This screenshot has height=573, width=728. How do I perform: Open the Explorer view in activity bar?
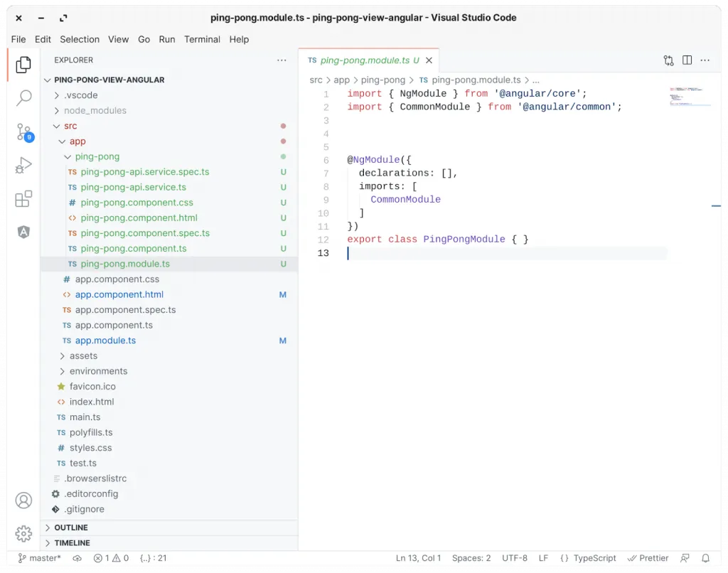coord(23,65)
